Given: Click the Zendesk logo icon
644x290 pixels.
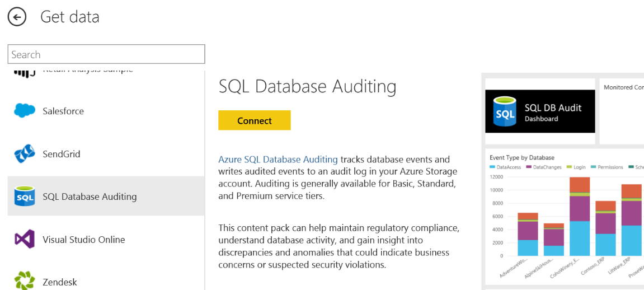Looking at the screenshot, I should pos(25,281).
